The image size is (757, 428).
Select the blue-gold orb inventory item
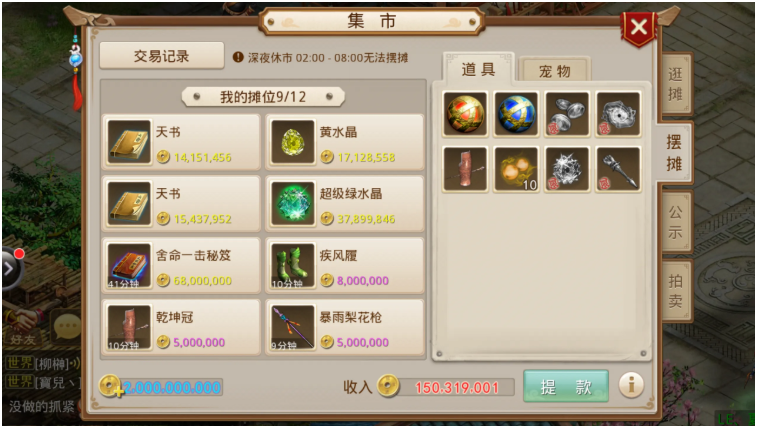(516, 114)
